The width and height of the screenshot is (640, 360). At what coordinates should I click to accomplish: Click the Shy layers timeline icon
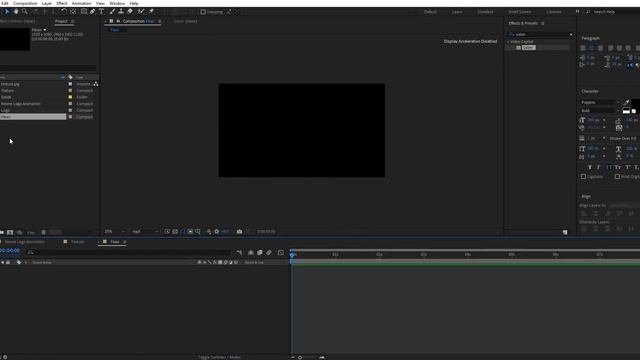(251, 253)
